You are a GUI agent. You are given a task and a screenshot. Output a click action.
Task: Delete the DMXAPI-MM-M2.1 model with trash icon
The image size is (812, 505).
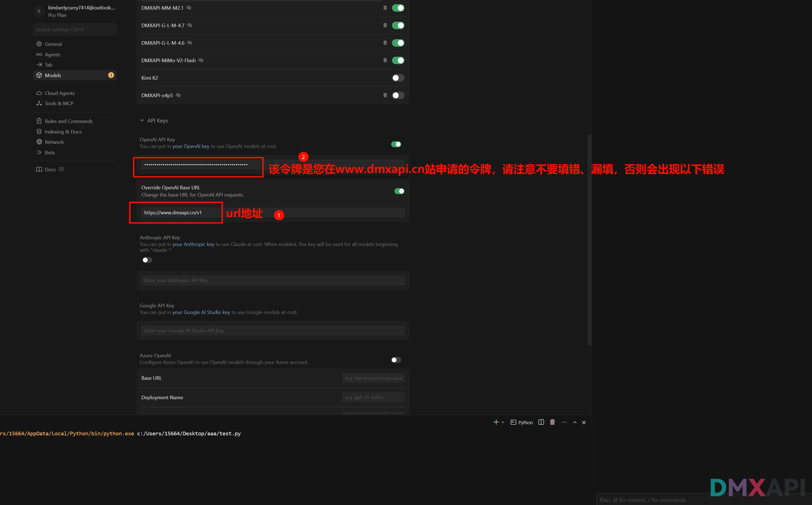pyautogui.click(x=385, y=8)
